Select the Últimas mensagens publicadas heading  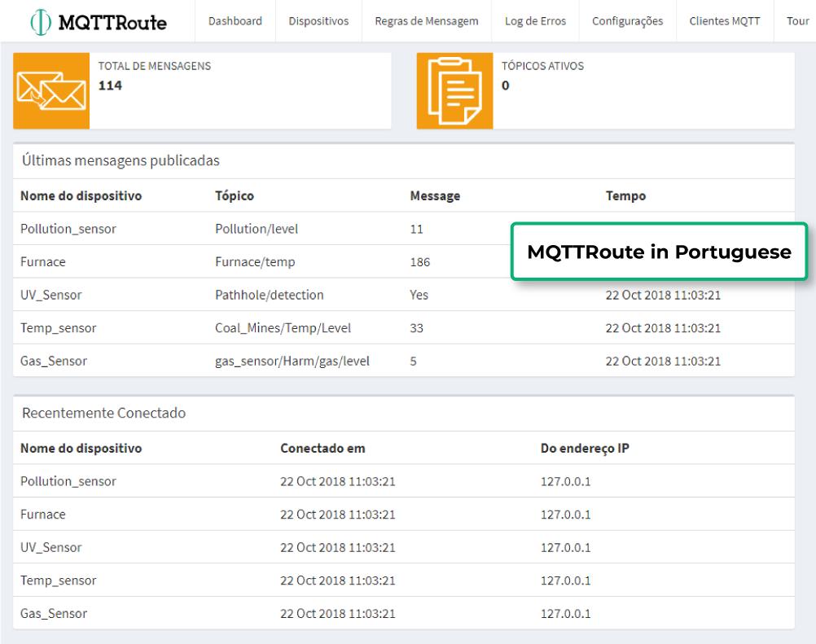[x=121, y=160]
